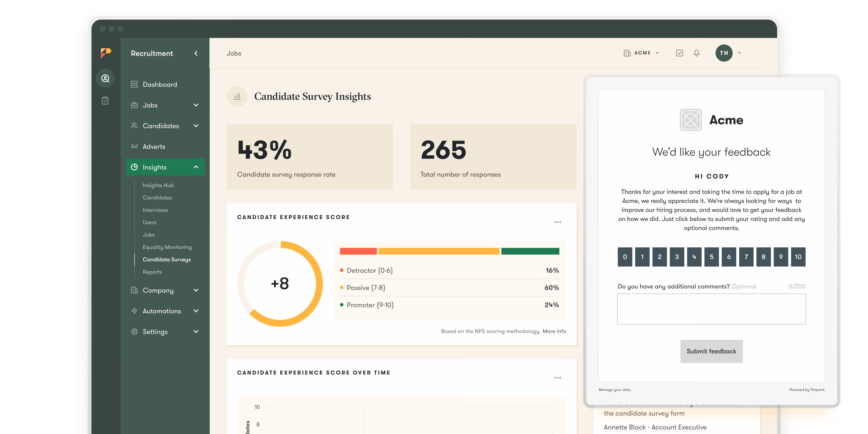Click the Acme logo in the survey form
This screenshot has width=868, height=434.
coord(690,120)
